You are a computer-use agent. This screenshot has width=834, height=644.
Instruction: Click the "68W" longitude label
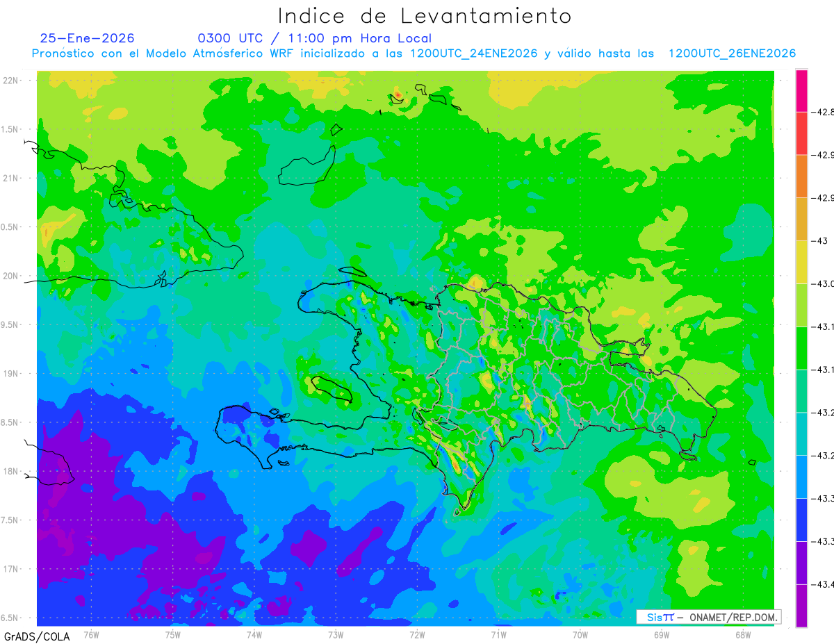click(x=742, y=634)
